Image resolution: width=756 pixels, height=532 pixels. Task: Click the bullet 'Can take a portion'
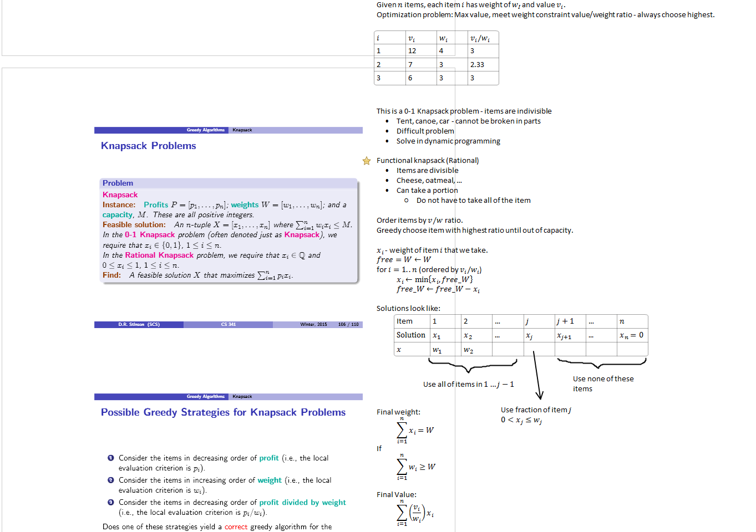click(x=427, y=191)
